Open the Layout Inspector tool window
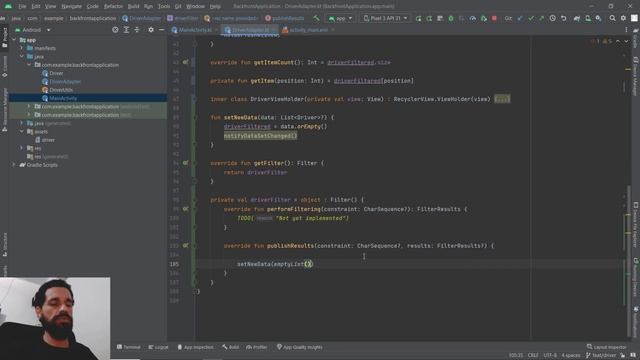Viewport: 640px width, 360px height. point(606,347)
